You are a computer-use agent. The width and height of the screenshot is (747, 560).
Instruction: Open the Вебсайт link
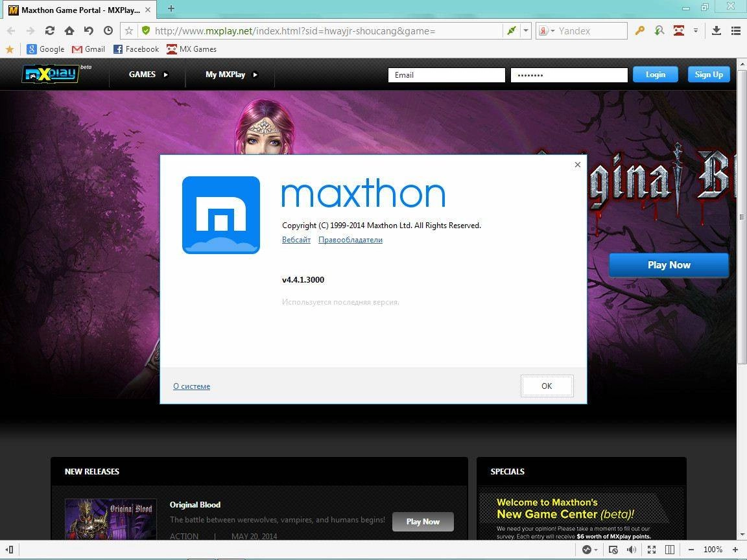pos(296,240)
